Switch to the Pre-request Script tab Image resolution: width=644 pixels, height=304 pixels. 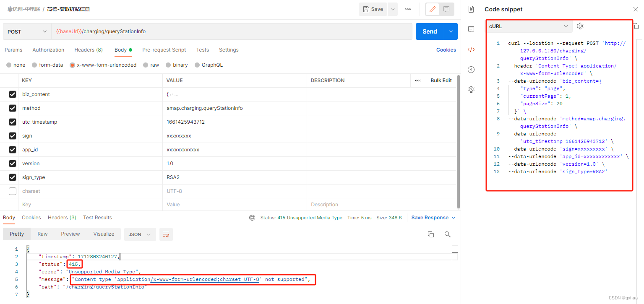pyautogui.click(x=164, y=49)
